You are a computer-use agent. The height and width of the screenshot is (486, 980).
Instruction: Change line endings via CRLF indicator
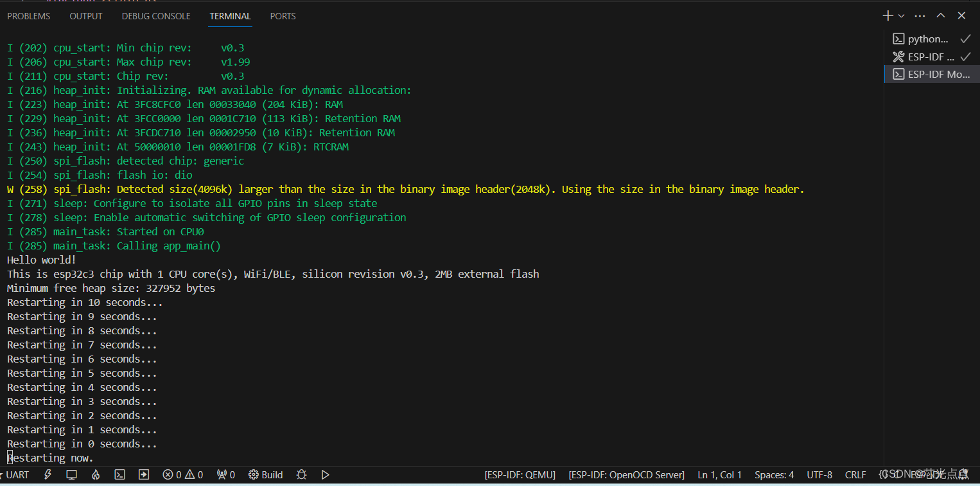tap(855, 474)
